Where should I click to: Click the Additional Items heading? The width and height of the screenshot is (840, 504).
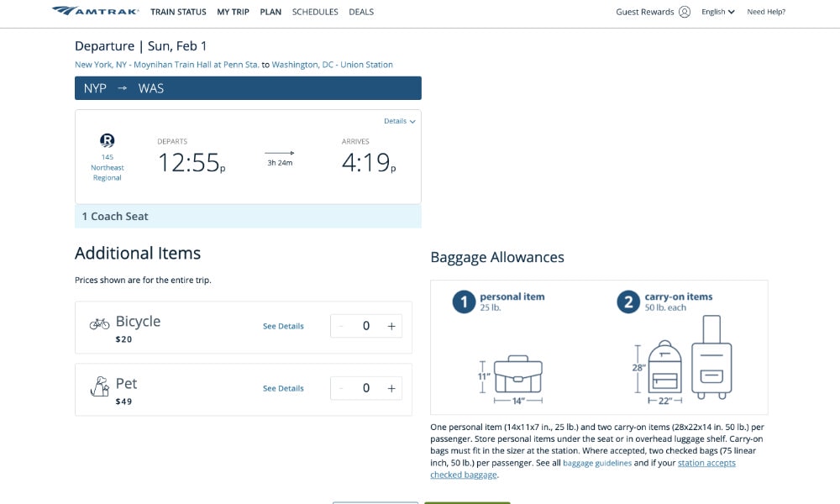(138, 253)
